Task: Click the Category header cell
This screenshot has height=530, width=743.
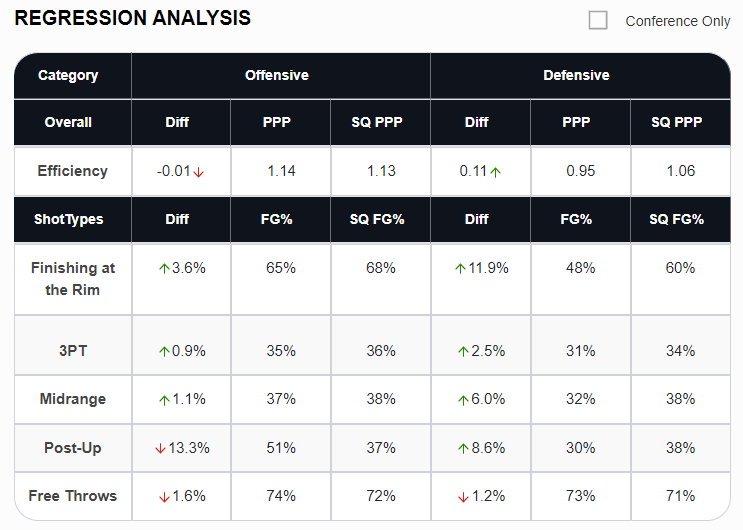Action: pos(68,75)
